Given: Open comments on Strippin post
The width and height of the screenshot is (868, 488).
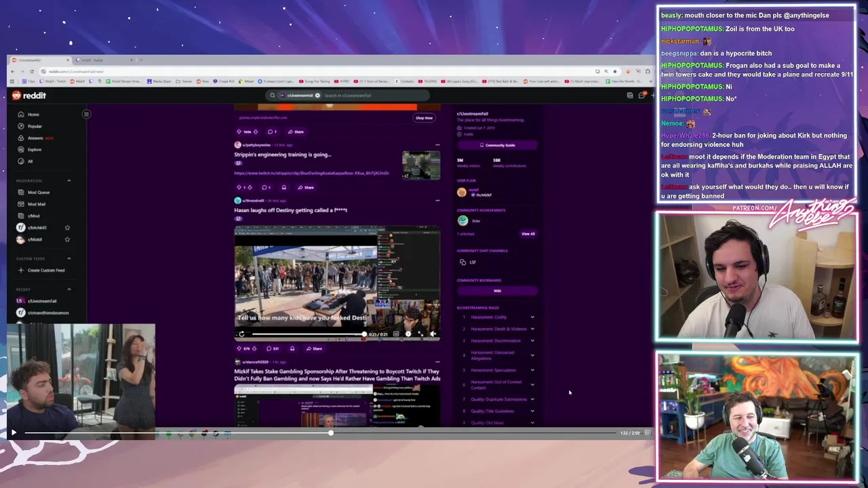Looking at the screenshot, I should point(266,187).
